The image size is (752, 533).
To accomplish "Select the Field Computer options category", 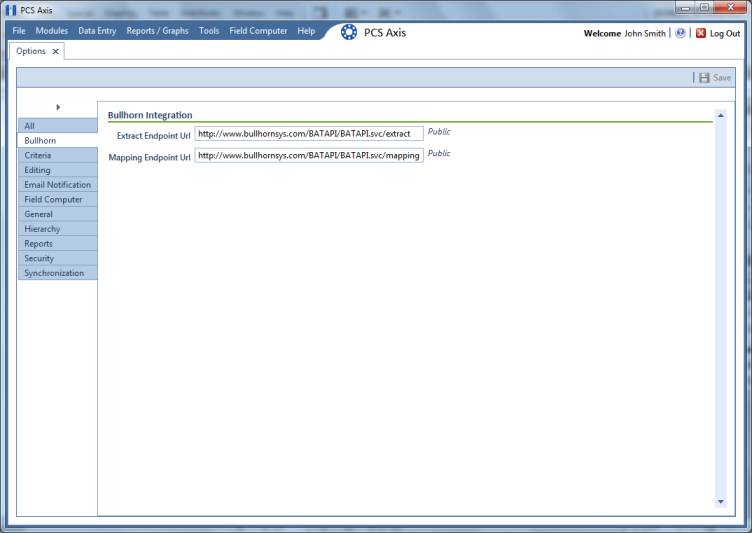I will tap(58, 200).
